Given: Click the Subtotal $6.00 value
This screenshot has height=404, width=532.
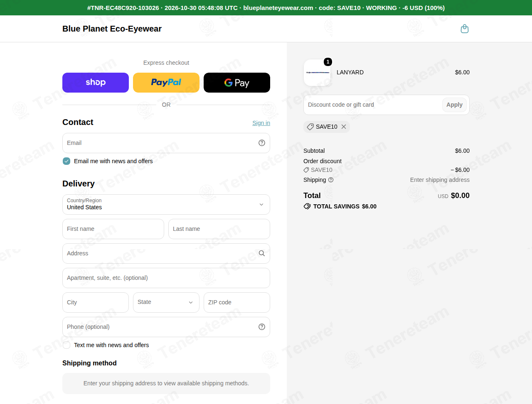Looking at the screenshot, I should tap(462, 151).
